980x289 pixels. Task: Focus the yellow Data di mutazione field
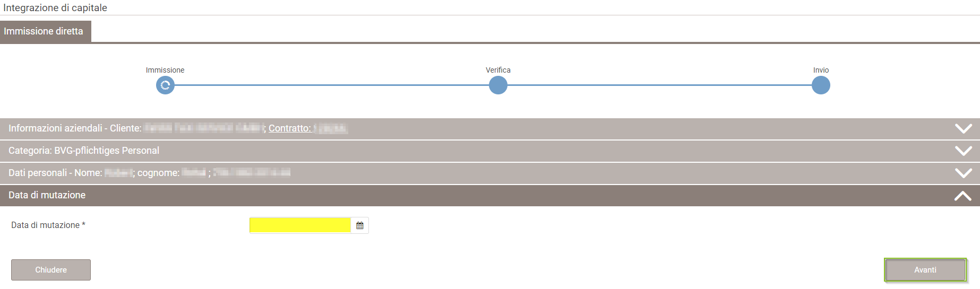[300, 225]
